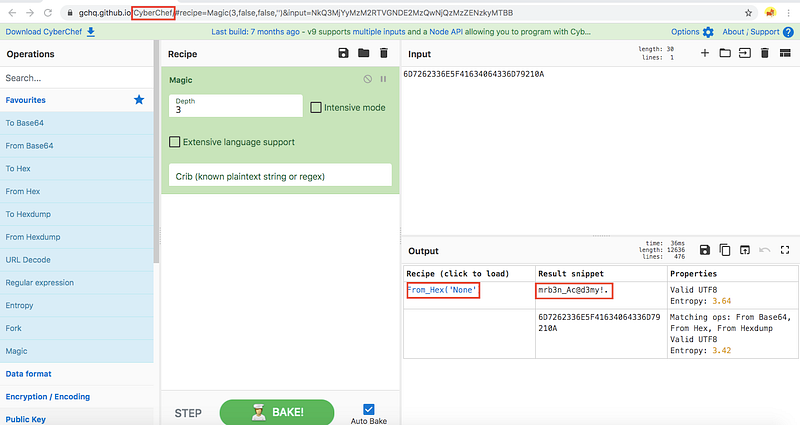This screenshot has width=800, height=425.
Task: Expand the Data format category
Action: click(x=30, y=374)
